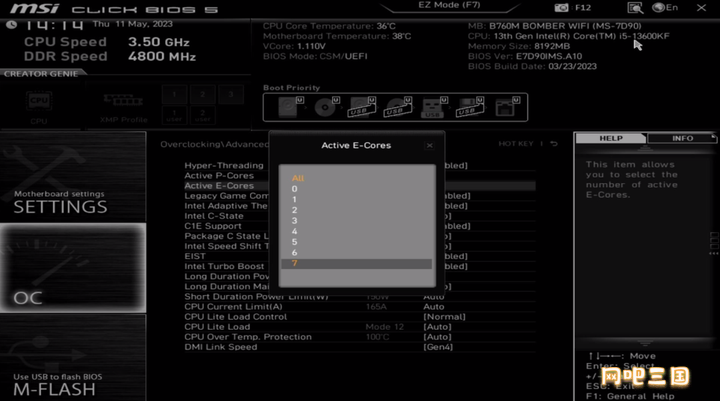Open the CPU Current Limit(A) Auto value
The width and height of the screenshot is (720, 401).
click(433, 307)
